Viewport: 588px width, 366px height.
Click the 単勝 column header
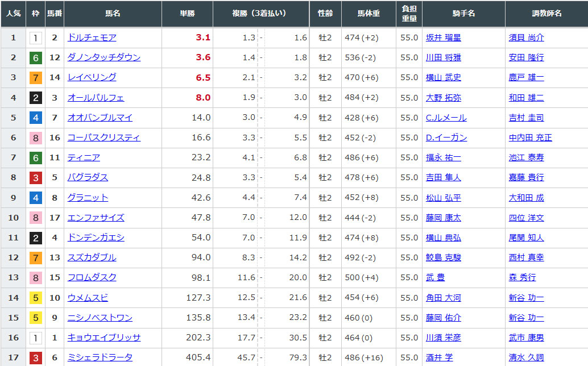187,13
